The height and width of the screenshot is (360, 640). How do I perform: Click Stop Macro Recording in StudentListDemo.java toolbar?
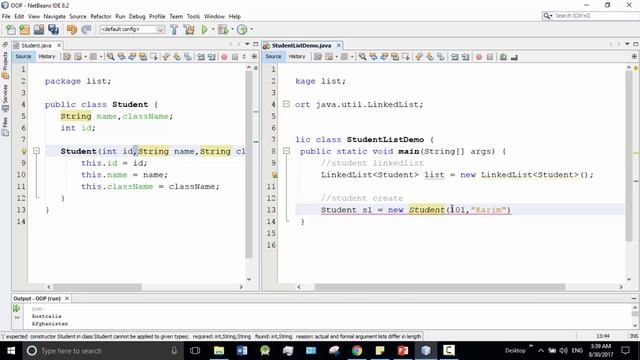[x=490, y=57]
